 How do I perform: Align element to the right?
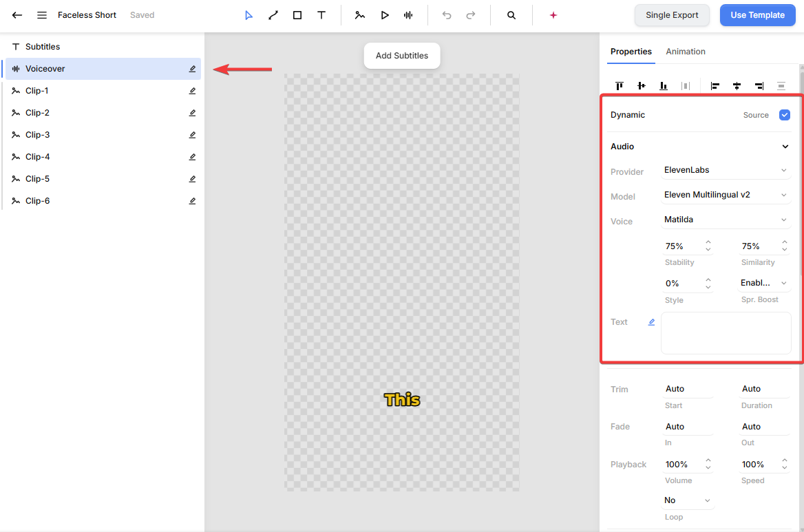pos(759,85)
